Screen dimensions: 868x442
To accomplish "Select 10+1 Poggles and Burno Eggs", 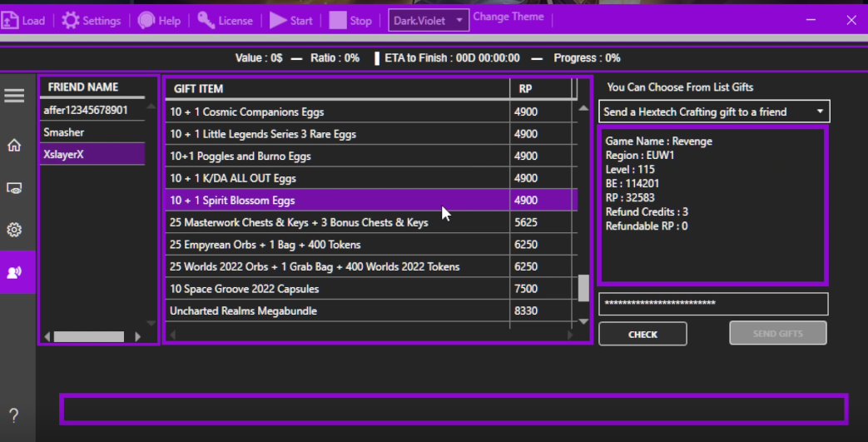I will [371, 156].
